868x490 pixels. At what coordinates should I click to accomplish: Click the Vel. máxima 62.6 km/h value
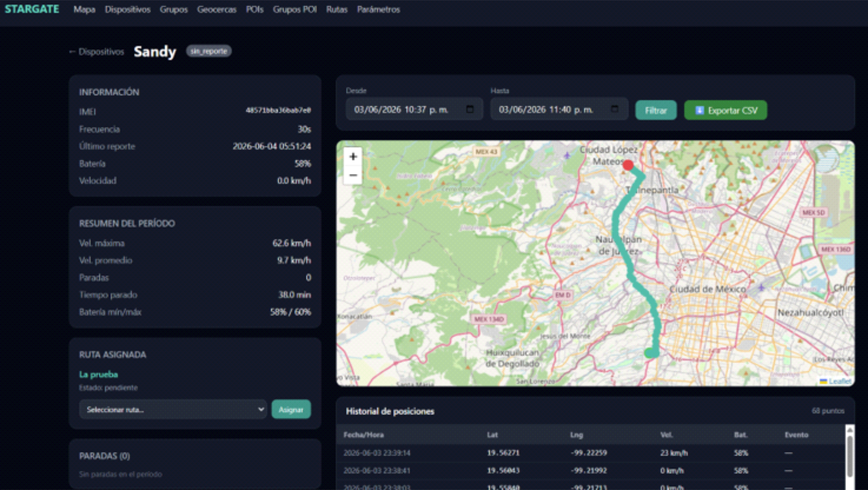point(292,243)
